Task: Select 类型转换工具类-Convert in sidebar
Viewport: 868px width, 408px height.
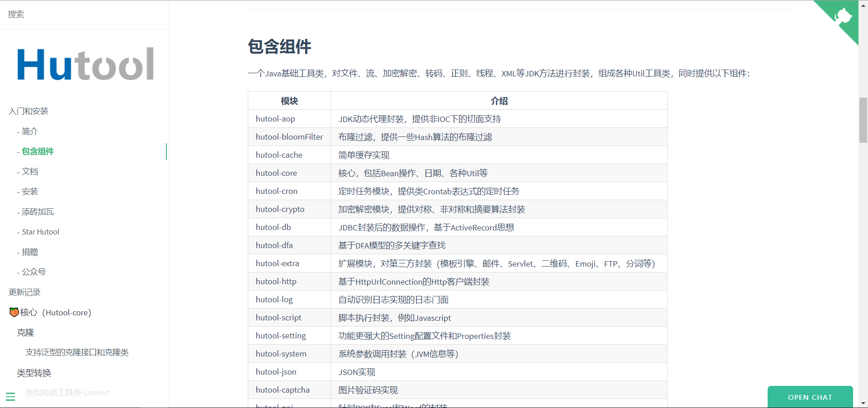Action: click(67, 393)
